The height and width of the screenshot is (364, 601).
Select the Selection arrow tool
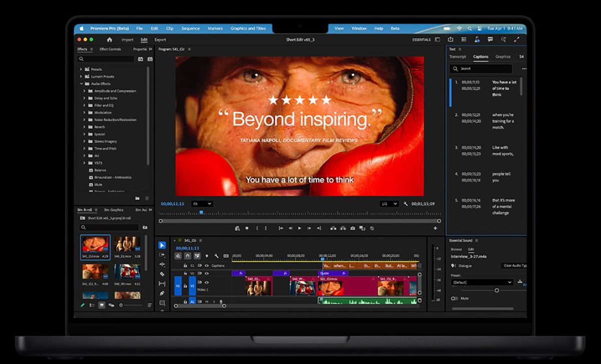[162, 245]
